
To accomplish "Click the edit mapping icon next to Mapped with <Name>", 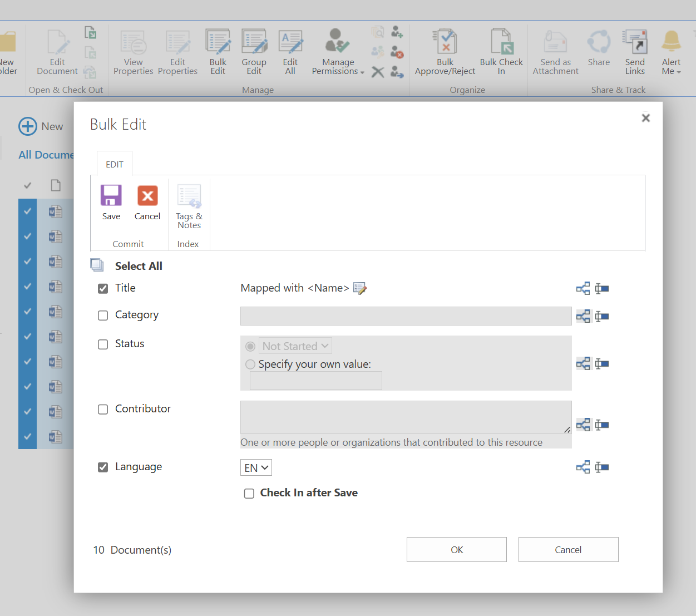I will 360,288.
